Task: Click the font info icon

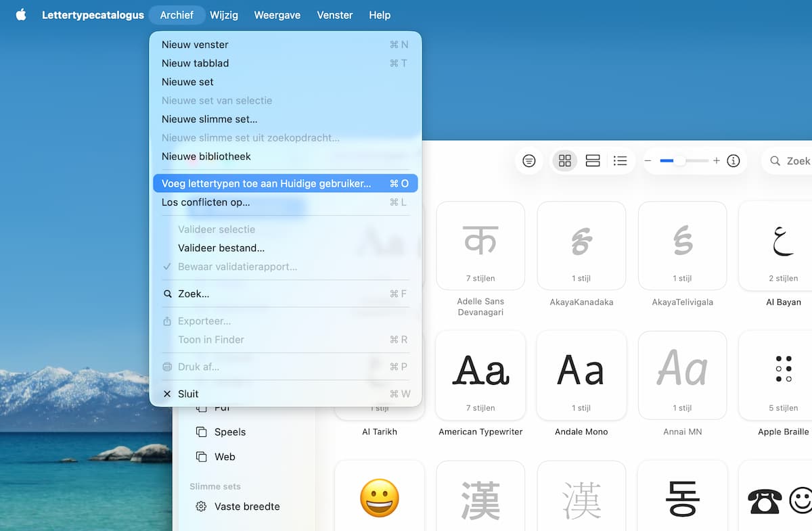Action: coord(733,161)
